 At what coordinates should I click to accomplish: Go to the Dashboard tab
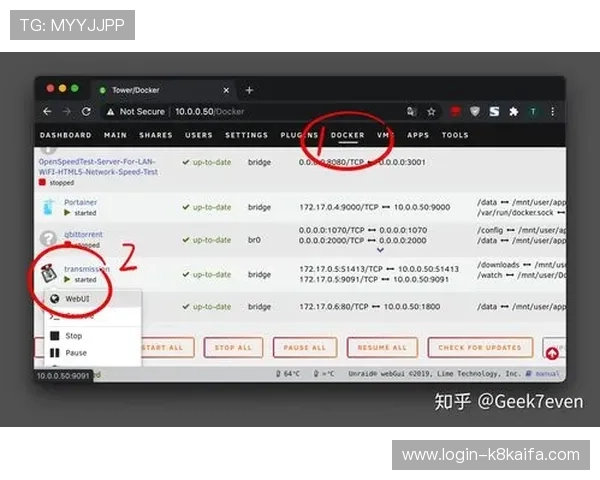click(x=65, y=136)
